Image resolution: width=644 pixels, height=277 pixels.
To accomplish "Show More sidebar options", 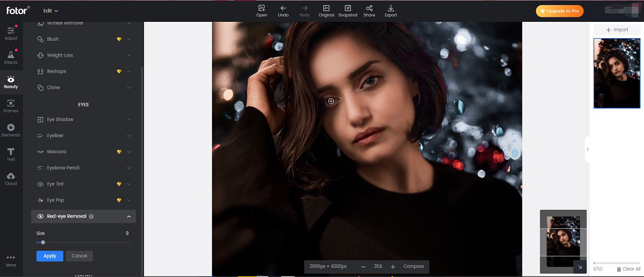I will click(x=11, y=261).
